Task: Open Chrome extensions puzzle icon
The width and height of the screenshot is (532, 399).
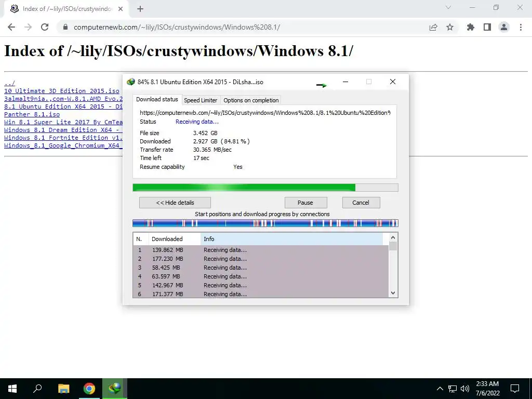Action: (471, 27)
